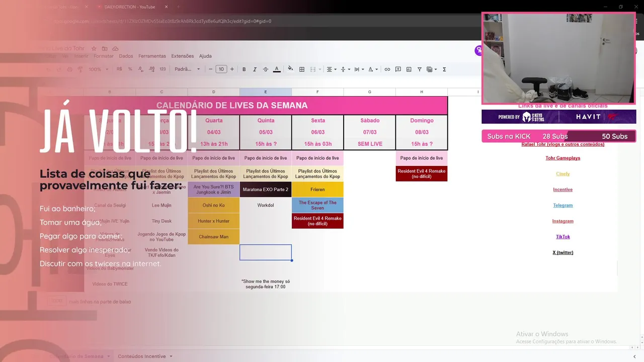Open the Cinefy link
644x362 pixels.
(x=562, y=174)
